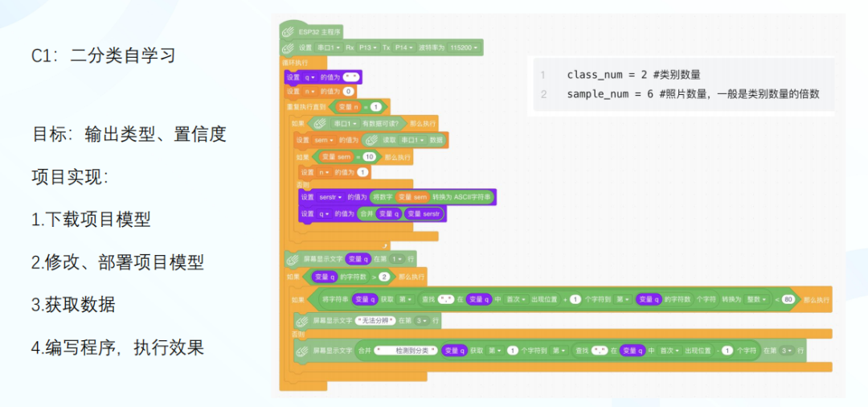Image resolution: width=868 pixels, height=407 pixels.
Task: Click the heading C1: 二分类自学习
Action: pos(104,56)
